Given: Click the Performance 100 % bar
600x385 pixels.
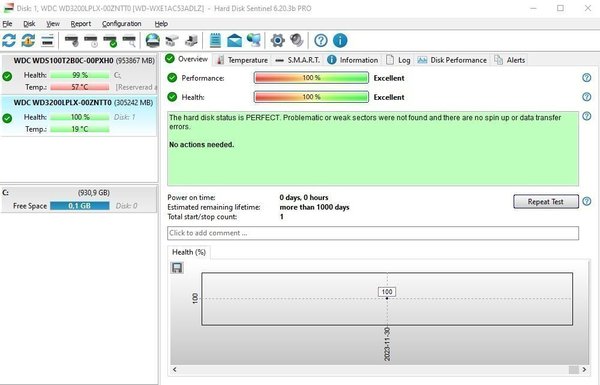Looking at the screenshot, I should click(x=311, y=78).
